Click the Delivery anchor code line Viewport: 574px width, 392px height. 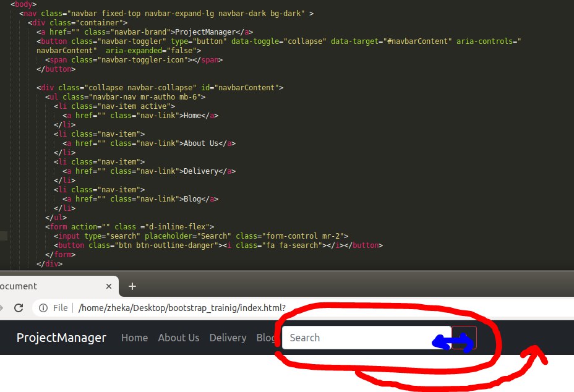pos(149,171)
